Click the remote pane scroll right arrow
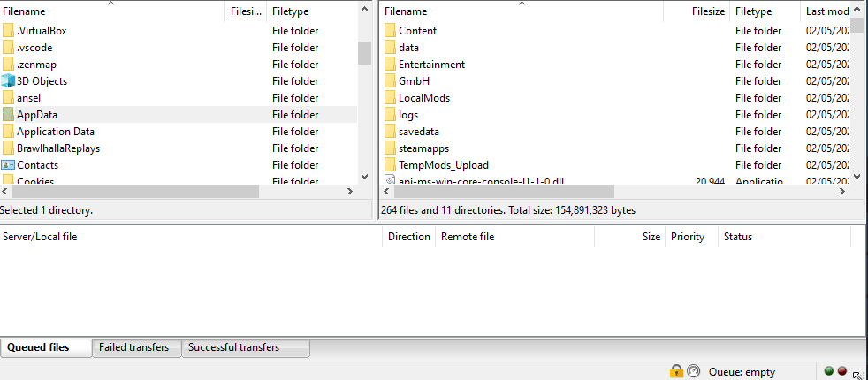The height and width of the screenshot is (380, 868). pos(842,192)
